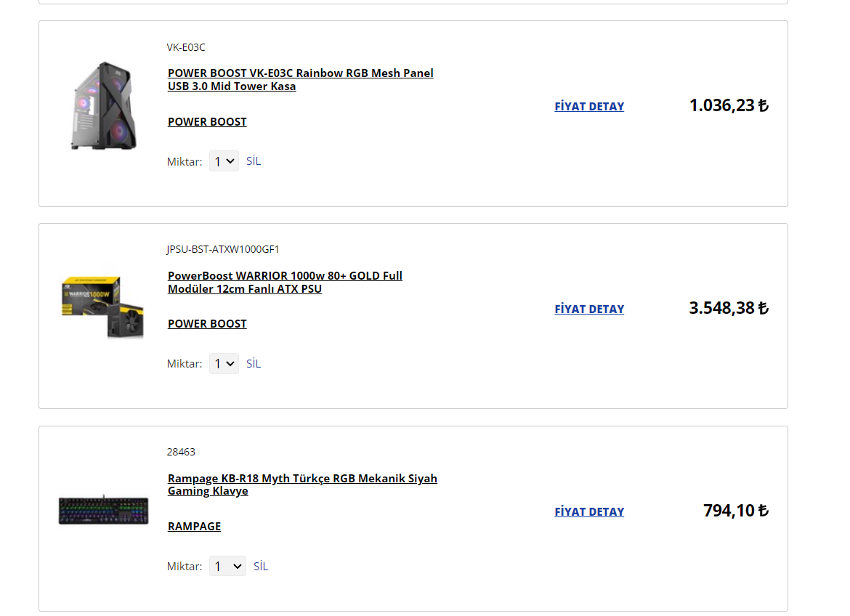The width and height of the screenshot is (850, 616).
Task: Click POWER BOOST brand link under the PSU
Action: click(x=207, y=323)
